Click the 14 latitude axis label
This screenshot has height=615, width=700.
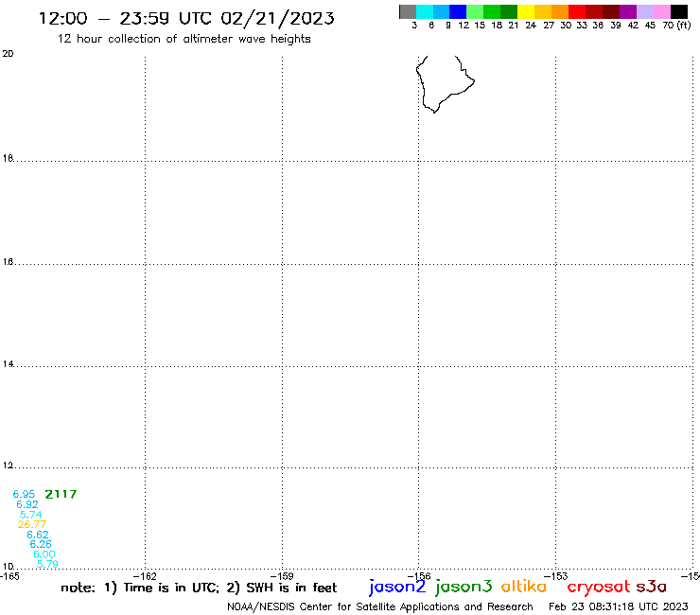pos(8,364)
